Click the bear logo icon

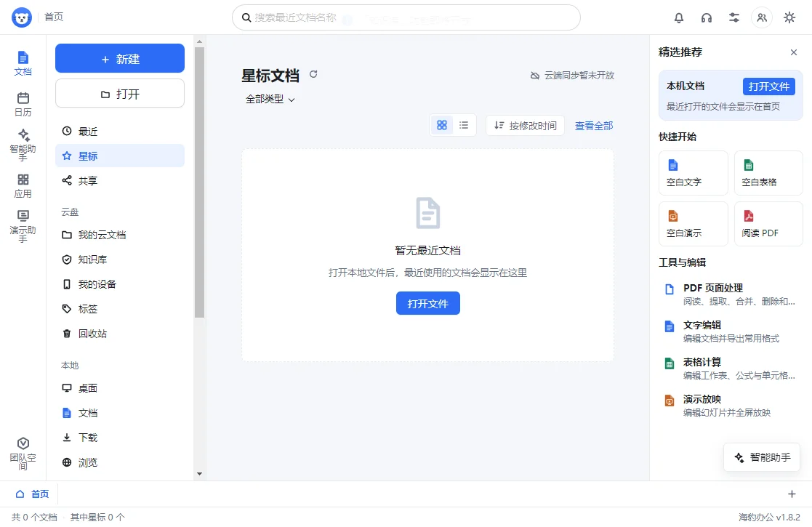[22, 17]
